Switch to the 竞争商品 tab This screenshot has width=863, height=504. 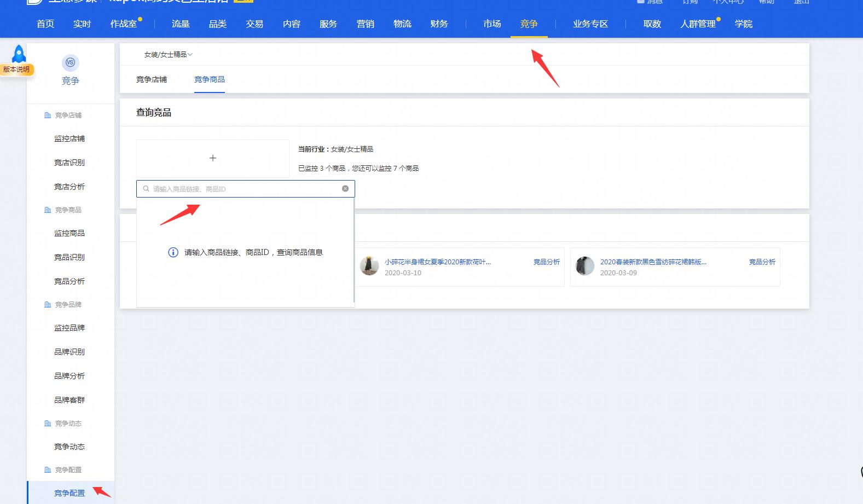click(x=210, y=79)
